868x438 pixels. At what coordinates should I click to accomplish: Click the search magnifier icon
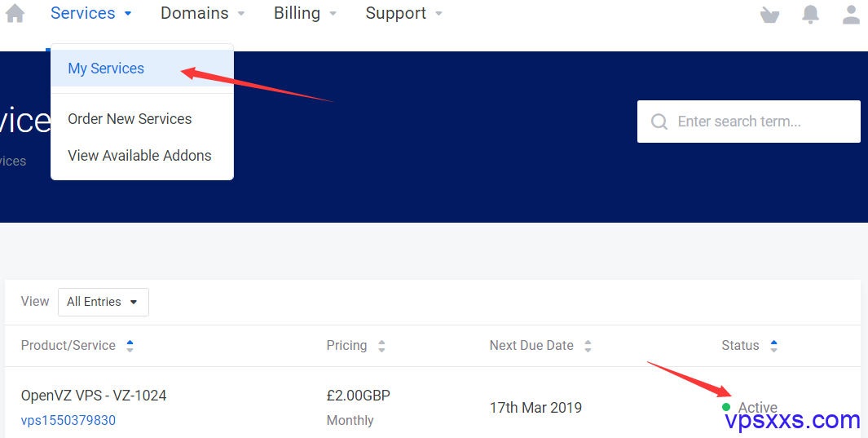point(659,122)
